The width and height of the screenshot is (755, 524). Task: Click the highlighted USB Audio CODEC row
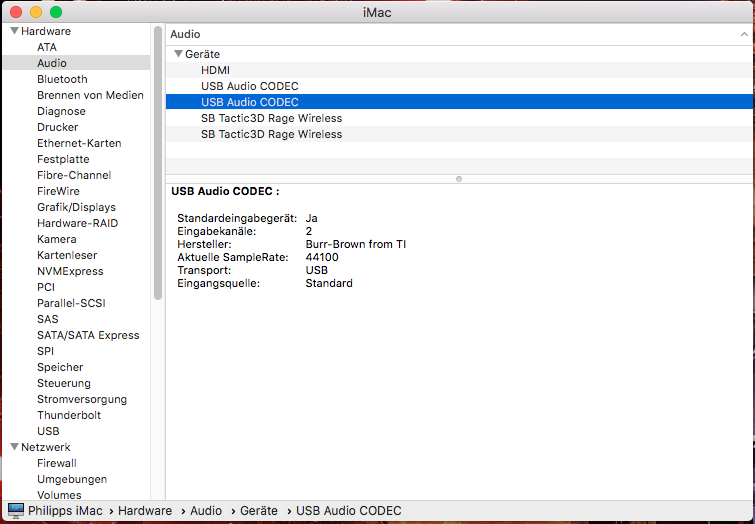460,102
